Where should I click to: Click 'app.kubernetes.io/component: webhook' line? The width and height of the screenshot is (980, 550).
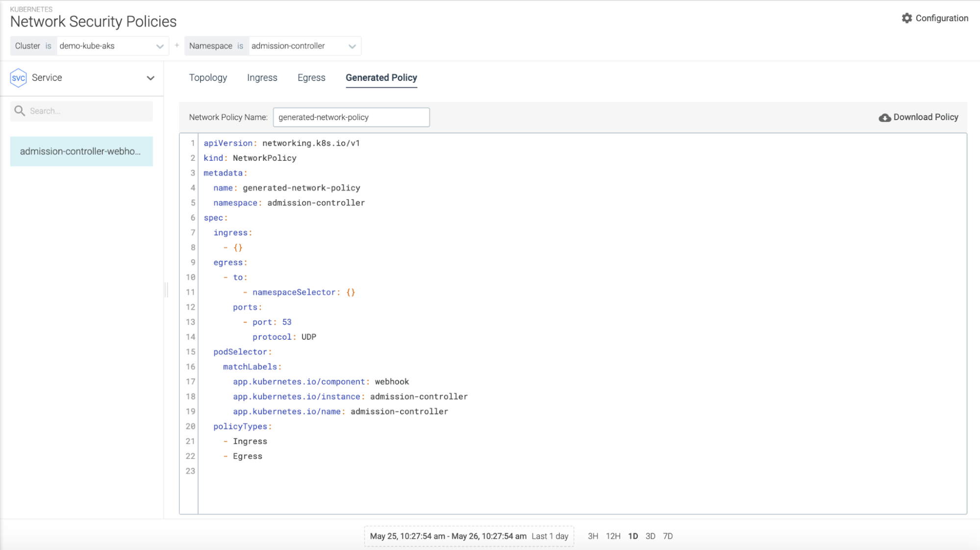point(321,381)
